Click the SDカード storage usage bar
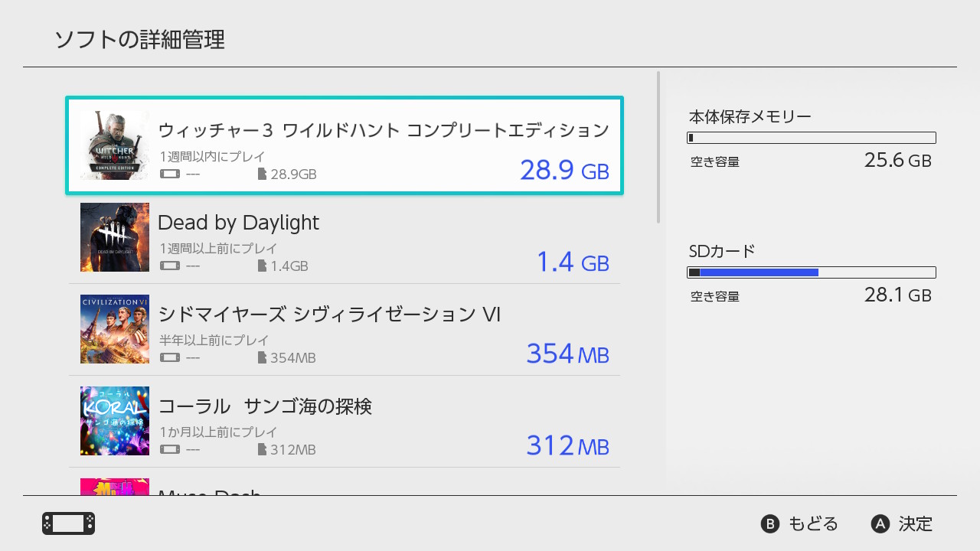The height and width of the screenshot is (551, 980). click(x=812, y=272)
